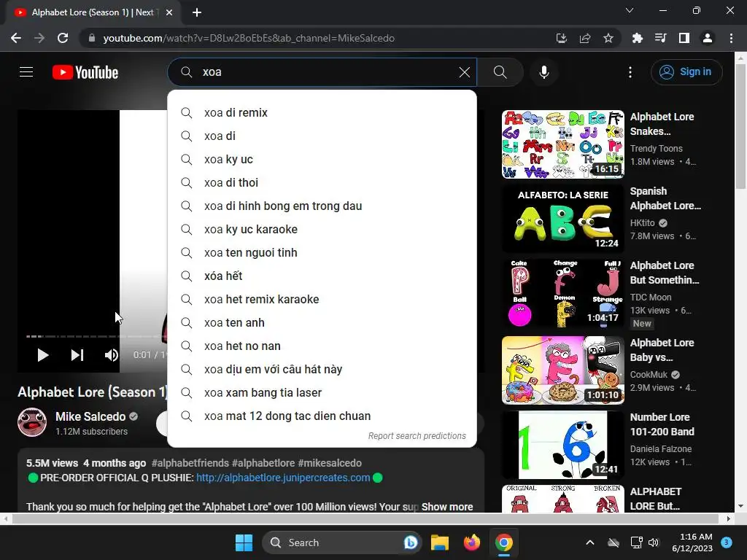Bookmark this page with star
The width and height of the screenshot is (747, 560).
(608, 38)
